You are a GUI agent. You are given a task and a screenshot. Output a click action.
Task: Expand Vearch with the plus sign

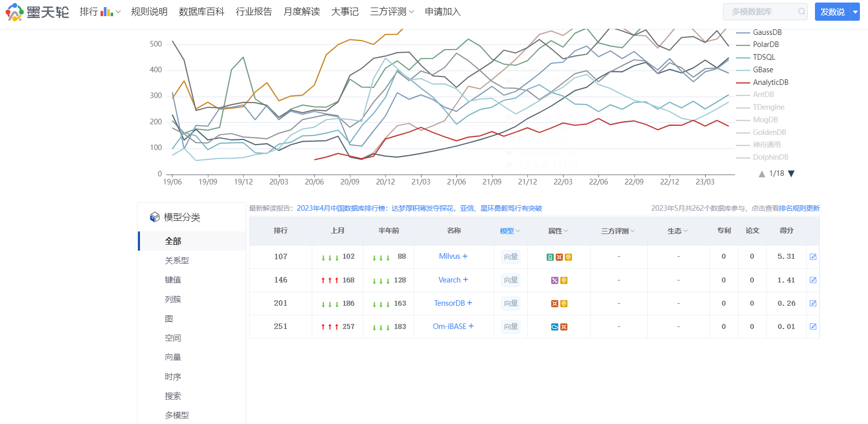[465, 279]
